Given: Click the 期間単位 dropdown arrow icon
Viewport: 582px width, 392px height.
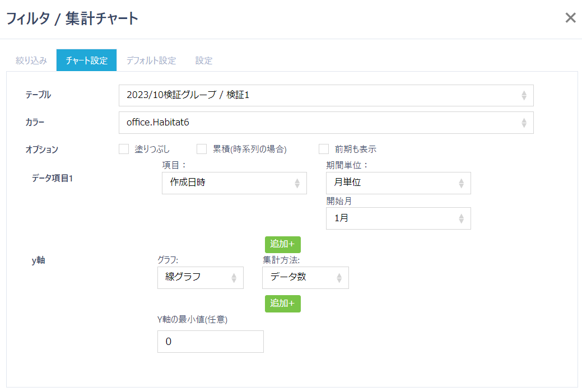Looking at the screenshot, I should point(462,183).
